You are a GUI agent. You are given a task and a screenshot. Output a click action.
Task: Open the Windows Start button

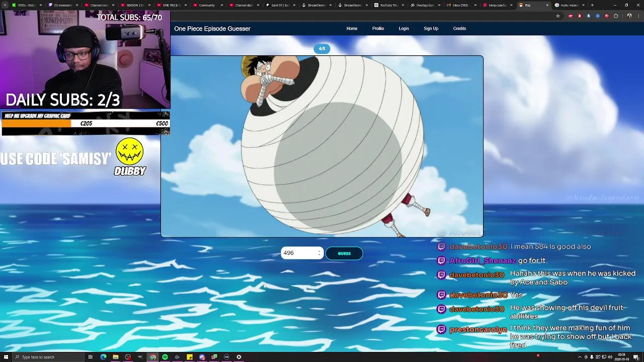[x=6, y=357]
